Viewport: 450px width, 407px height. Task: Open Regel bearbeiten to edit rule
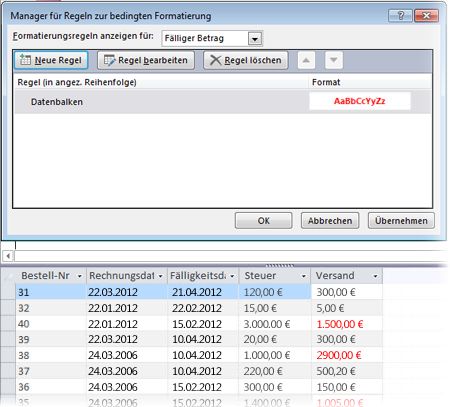tap(146, 60)
